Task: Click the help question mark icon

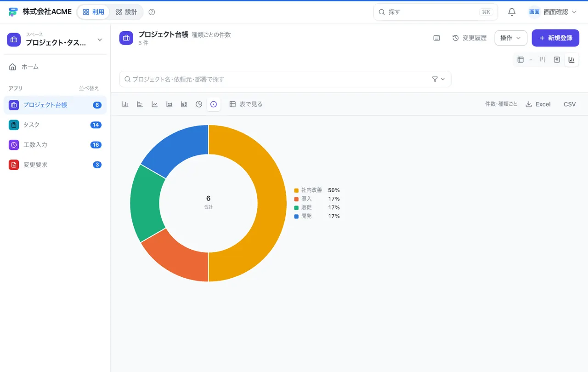Action: [152, 12]
